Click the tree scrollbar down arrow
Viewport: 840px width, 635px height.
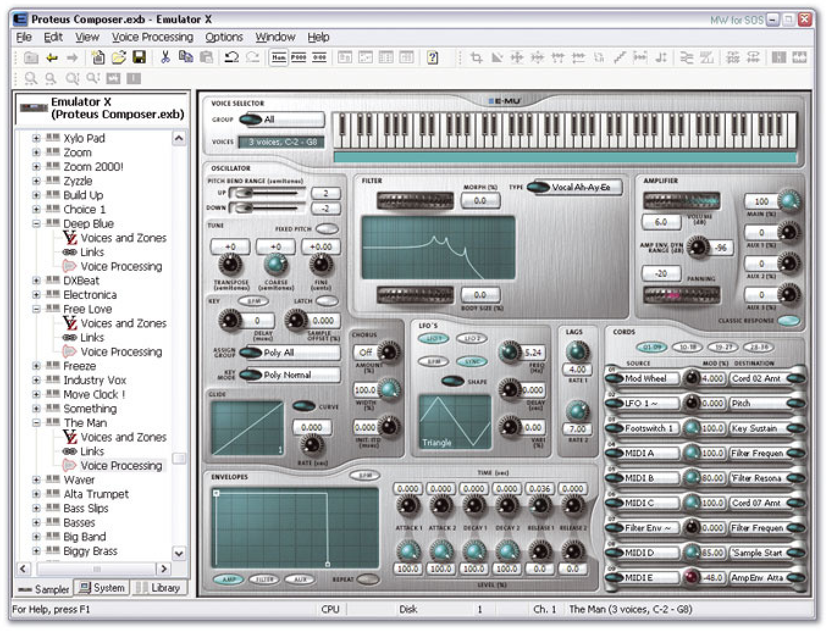[x=179, y=553]
